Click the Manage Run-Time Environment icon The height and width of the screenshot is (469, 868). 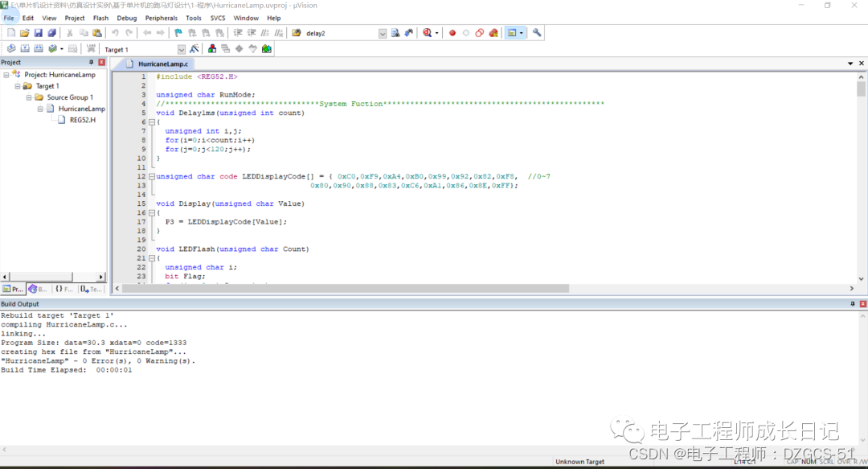tap(240, 49)
